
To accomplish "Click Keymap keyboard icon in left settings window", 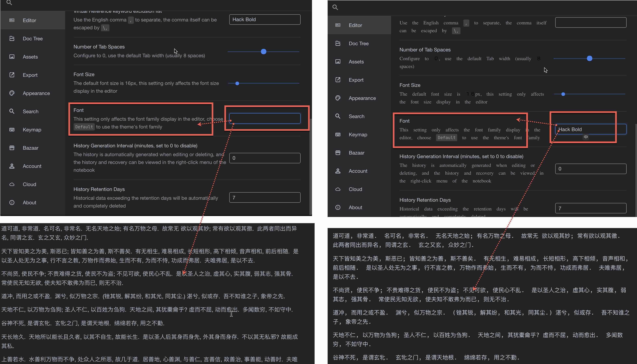I will click(x=12, y=129).
